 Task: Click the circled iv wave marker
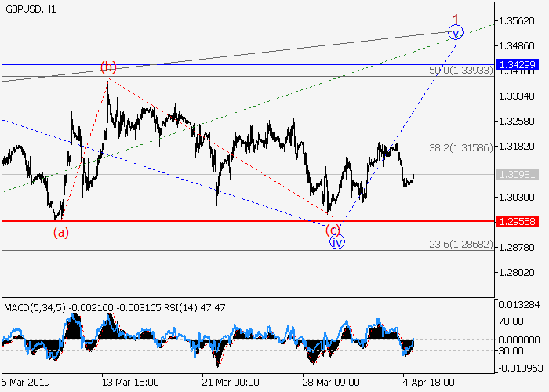[x=337, y=242]
